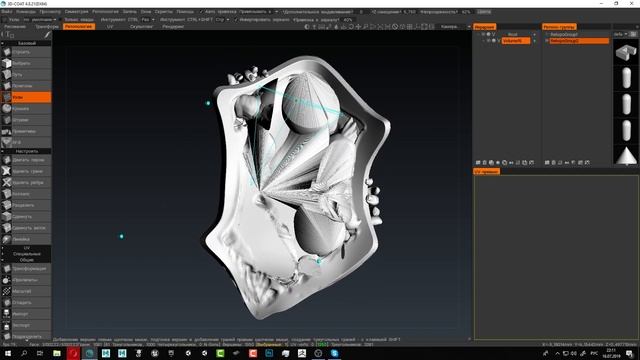This screenshot has width=640, height=360.
Task: Pick the hollow box primitive thumbnail
Action: 626,53
